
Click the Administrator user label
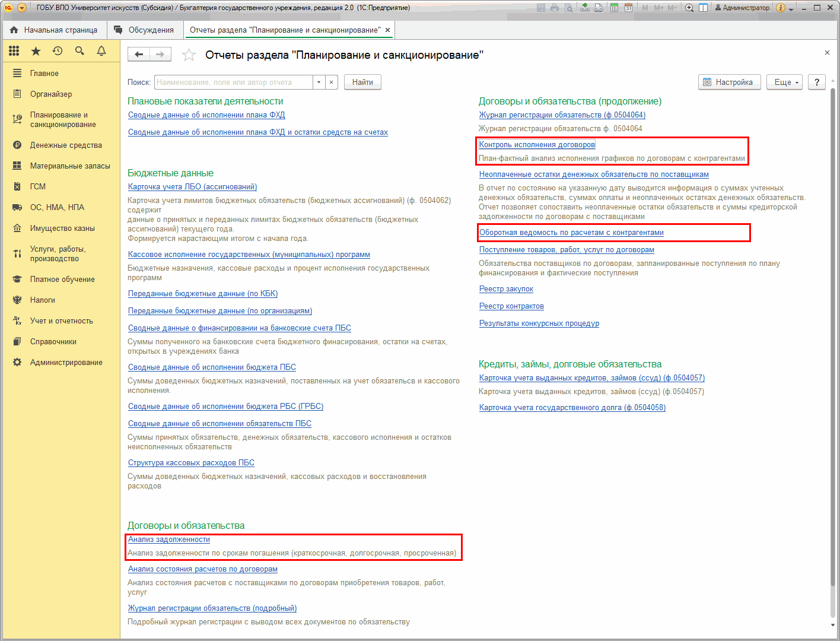pyautogui.click(x=742, y=8)
